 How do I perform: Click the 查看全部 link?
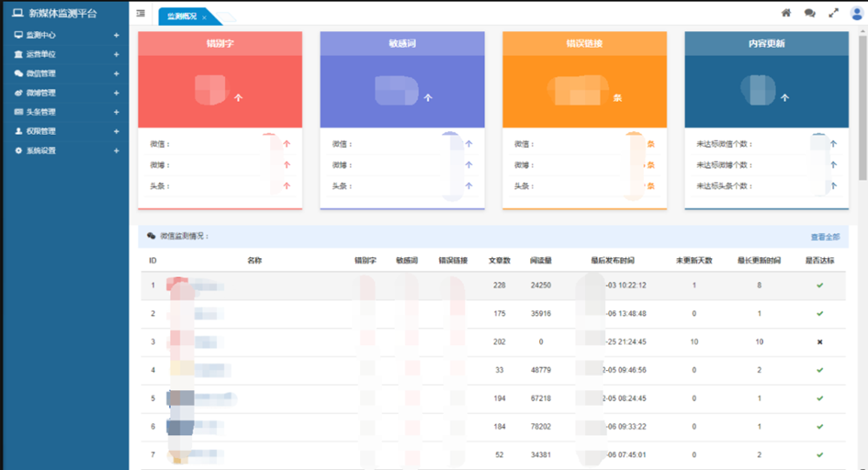pos(825,236)
